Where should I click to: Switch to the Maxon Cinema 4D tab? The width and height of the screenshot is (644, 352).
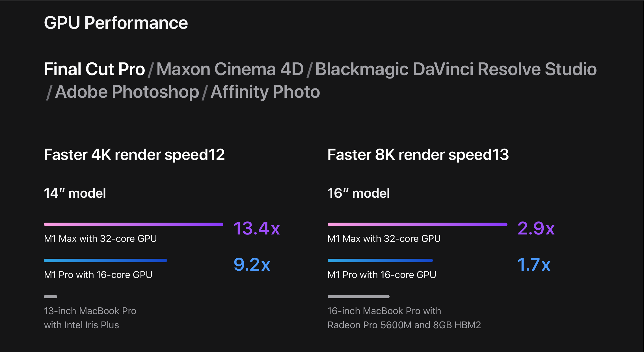tap(230, 69)
